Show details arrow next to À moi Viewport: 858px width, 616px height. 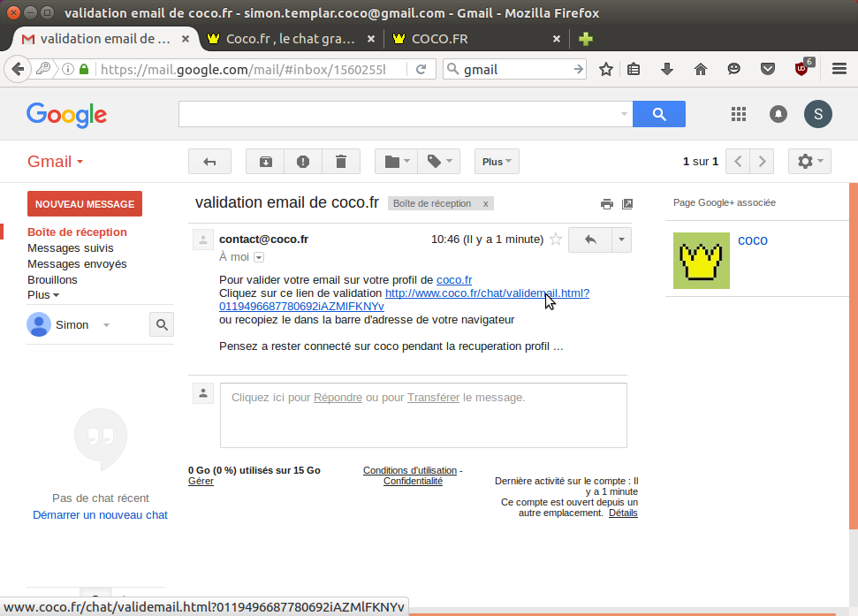pyautogui.click(x=260, y=257)
